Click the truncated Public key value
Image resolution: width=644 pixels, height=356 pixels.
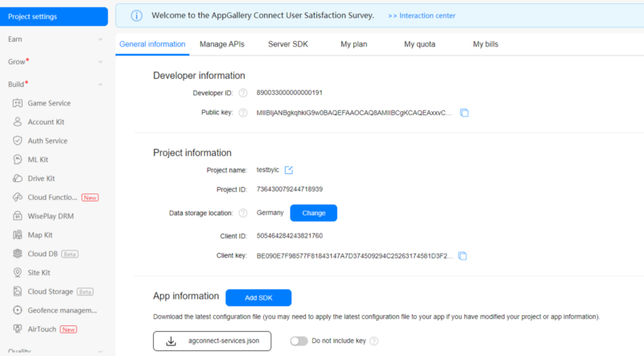tap(354, 113)
